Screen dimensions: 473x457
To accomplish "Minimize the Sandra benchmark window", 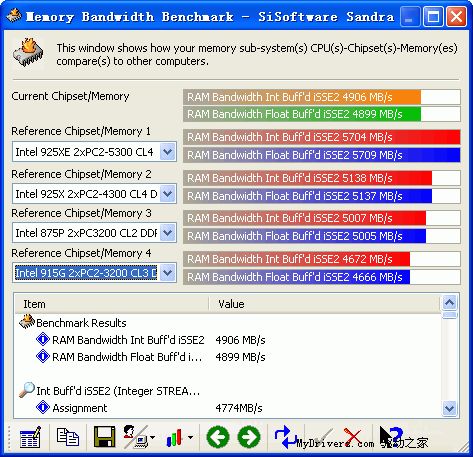I will click(x=409, y=16).
